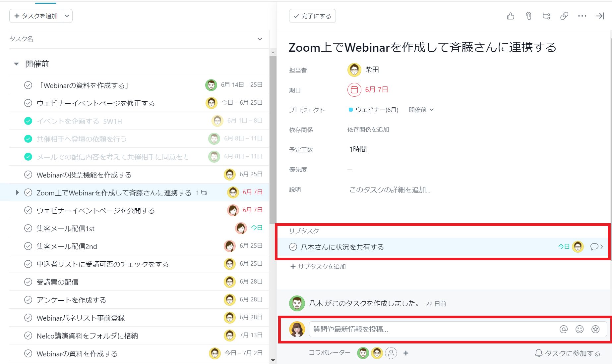Click サブタスクを追加 link
This screenshot has height=364, width=612.
pyautogui.click(x=318, y=267)
